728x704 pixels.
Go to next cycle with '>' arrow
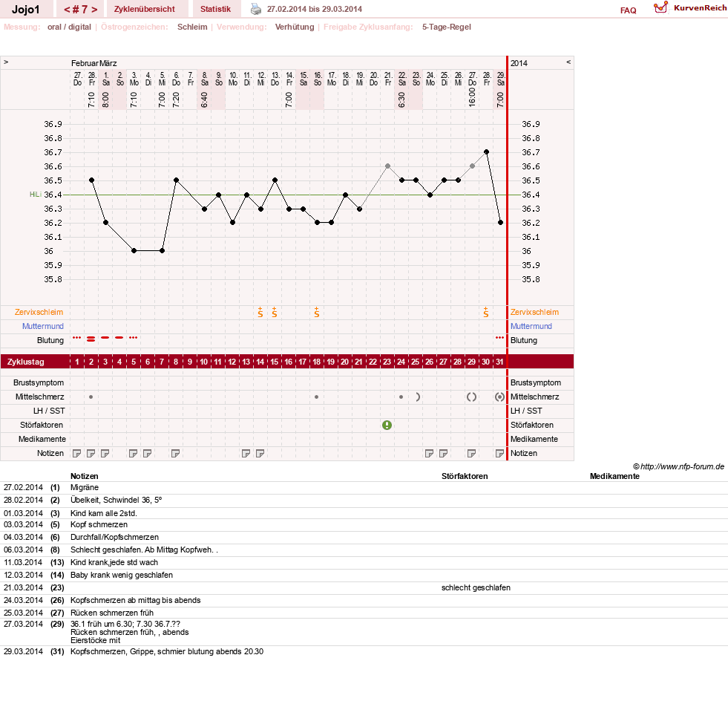(x=94, y=10)
